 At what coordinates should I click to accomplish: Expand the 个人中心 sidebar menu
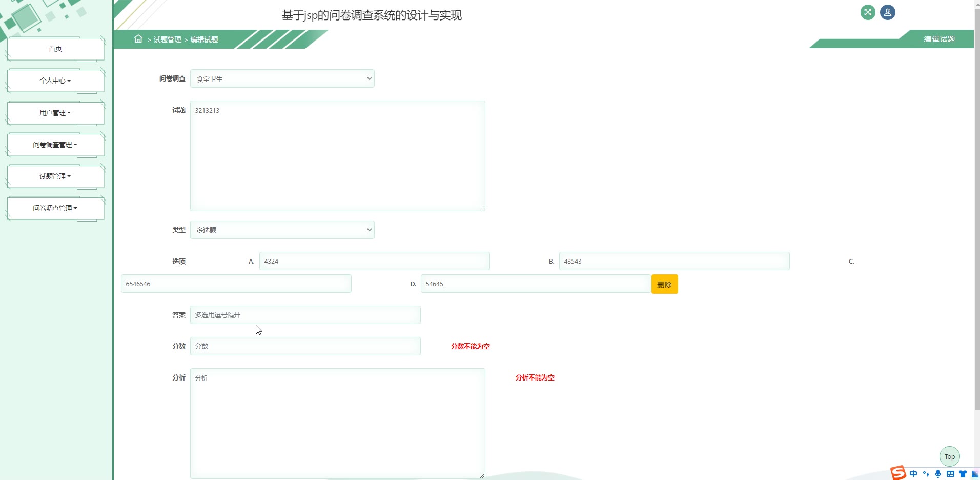pos(55,81)
